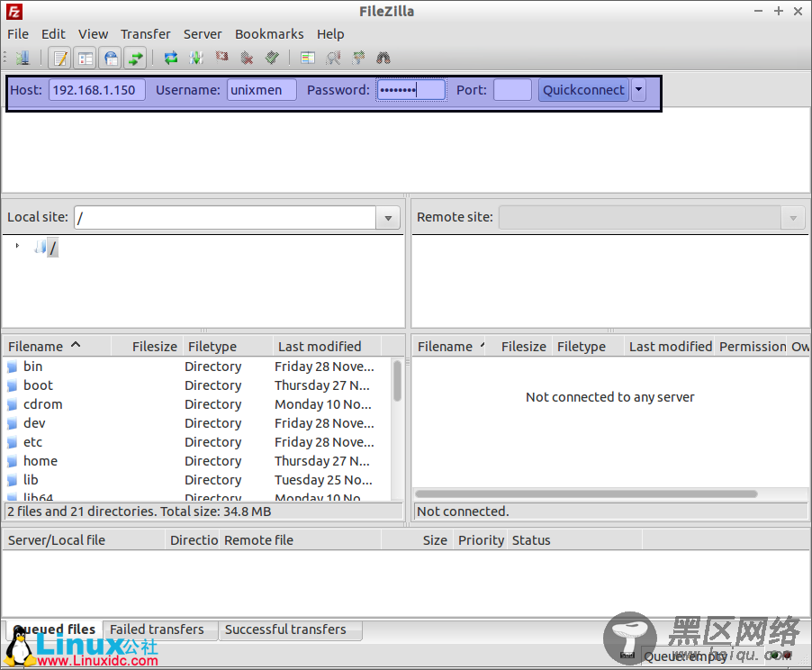This screenshot has height=670, width=812.
Task: Select the cdrom directory folder icon
Action: coord(13,404)
